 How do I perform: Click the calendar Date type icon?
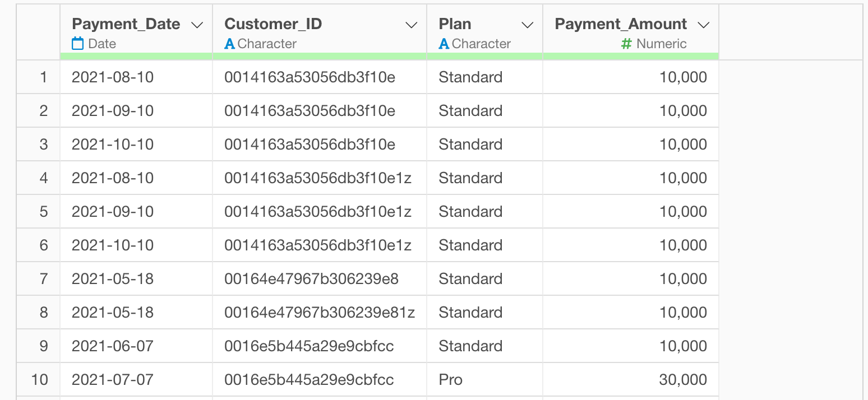pos(78,44)
